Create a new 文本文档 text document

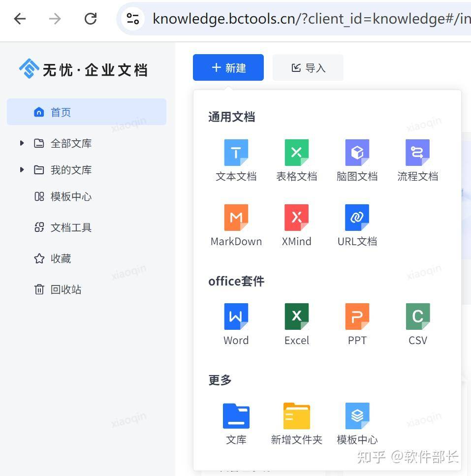pyautogui.click(x=236, y=160)
